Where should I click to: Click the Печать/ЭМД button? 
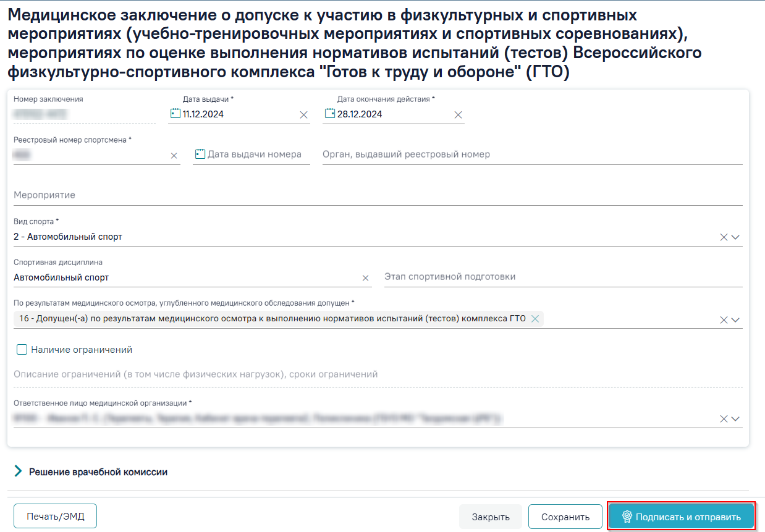coord(55,517)
